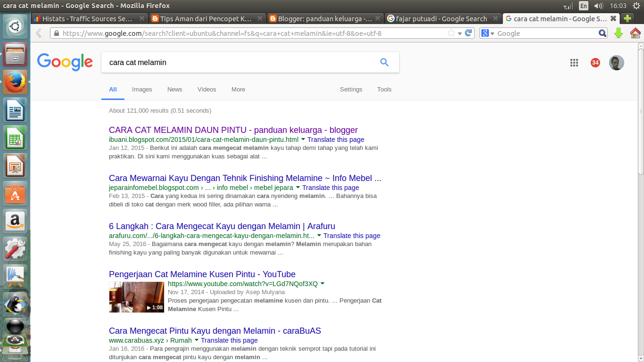Screen dimensions: 644x362
Task: Click the Firefox icon in the launcher
Action: tap(15, 82)
